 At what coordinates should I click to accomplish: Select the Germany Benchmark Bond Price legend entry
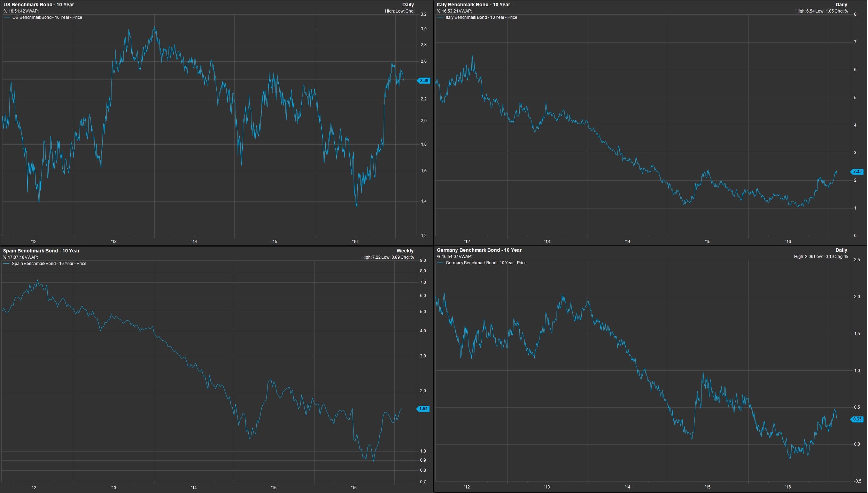[x=486, y=263]
